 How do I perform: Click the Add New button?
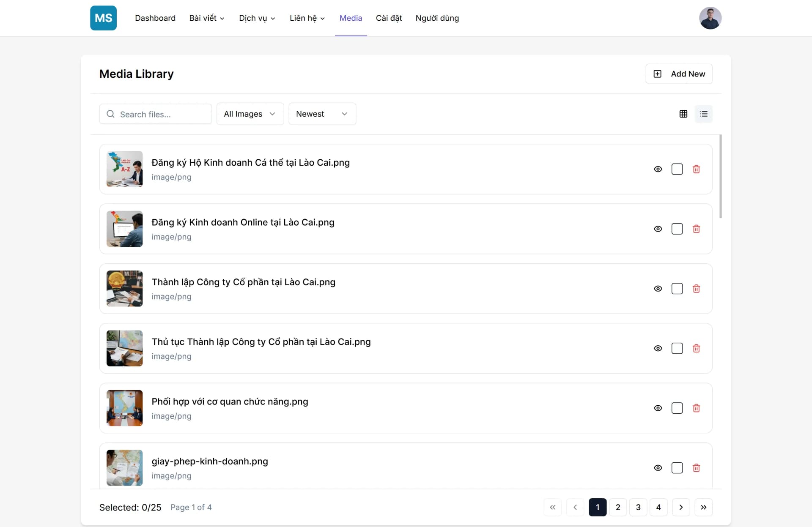[x=679, y=74]
